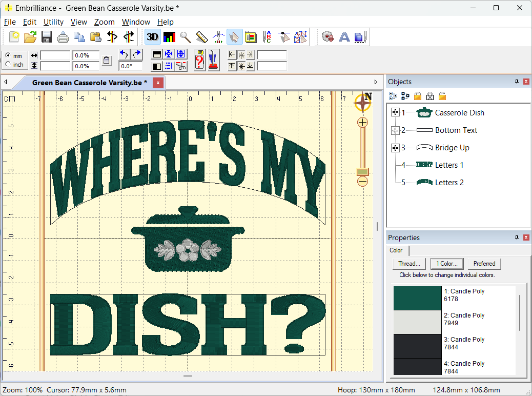
Task: Select the inch units radio button
Action: point(8,64)
